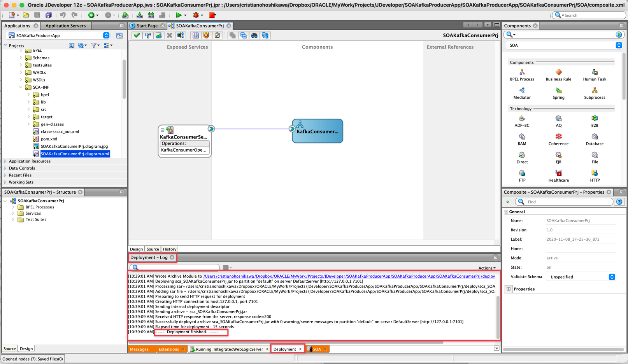Open the SOA component category dropdown
The image size is (628, 364).
click(x=619, y=45)
